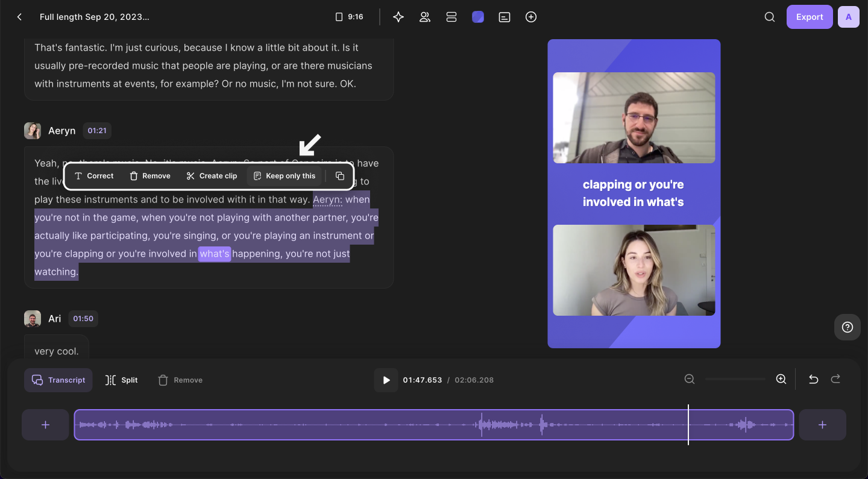Click the timeline playhead marker
The image size is (868, 479).
pyautogui.click(x=688, y=425)
